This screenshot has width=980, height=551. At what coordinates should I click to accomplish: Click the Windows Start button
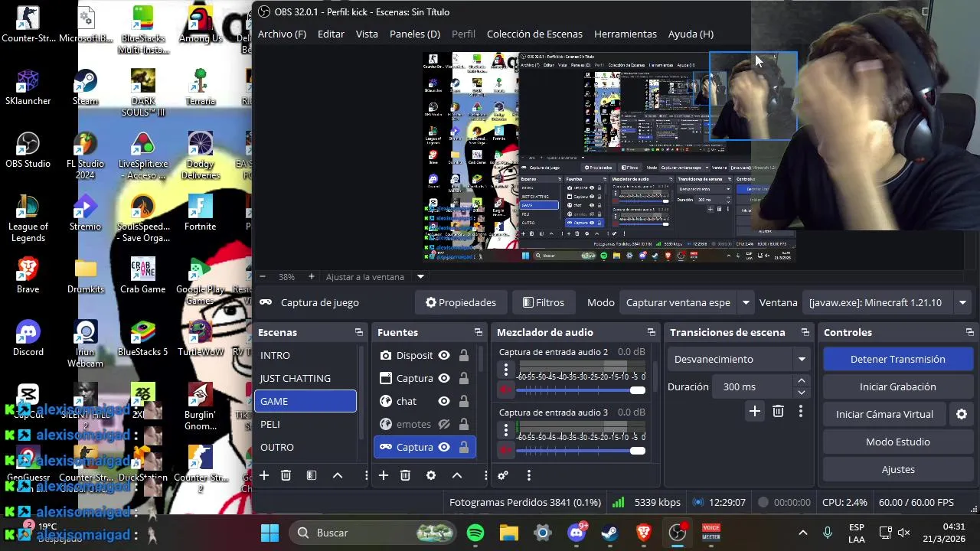click(269, 533)
